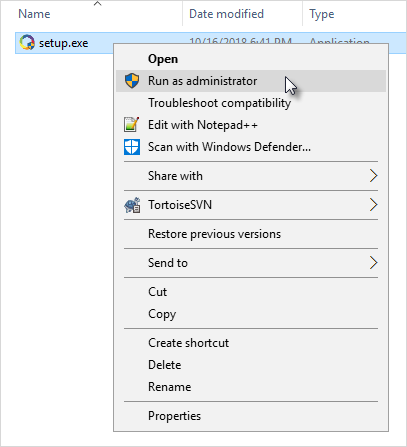Expand the TortoiseSVN submenu arrow
The image size is (407, 447).
tap(373, 205)
